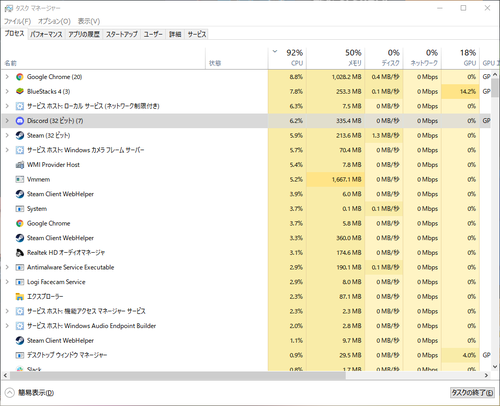Sort by the 名前 column header

point(103,58)
